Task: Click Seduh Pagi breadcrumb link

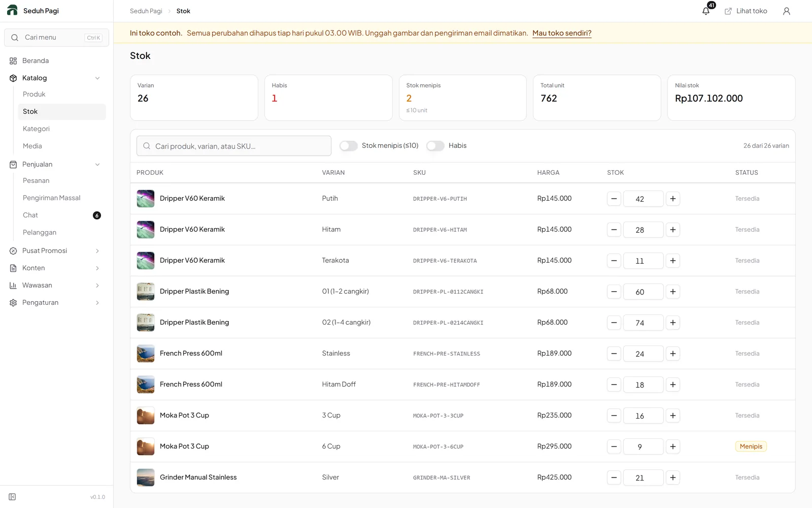Action: pyautogui.click(x=146, y=11)
